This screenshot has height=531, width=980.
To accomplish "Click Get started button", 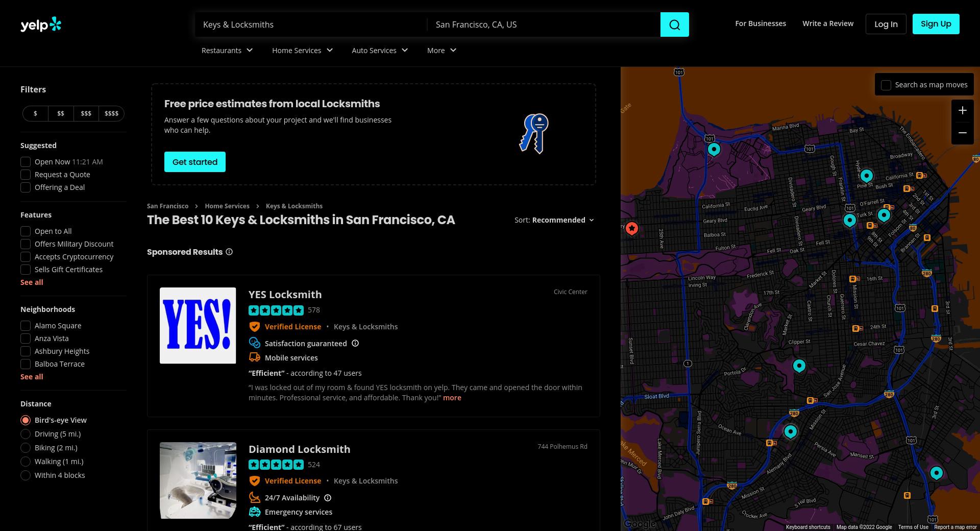I will [195, 162].
